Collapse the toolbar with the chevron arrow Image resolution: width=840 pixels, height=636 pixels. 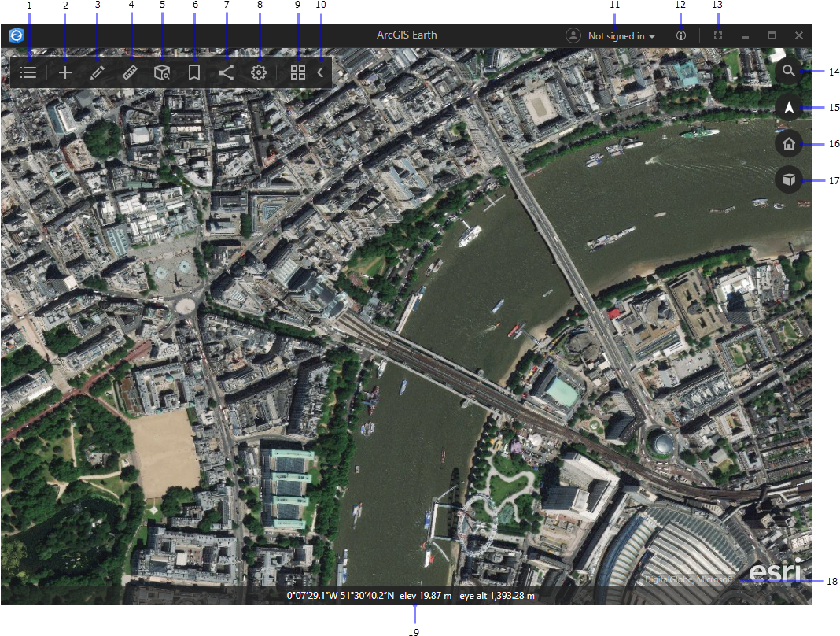(x=321, y=73)
